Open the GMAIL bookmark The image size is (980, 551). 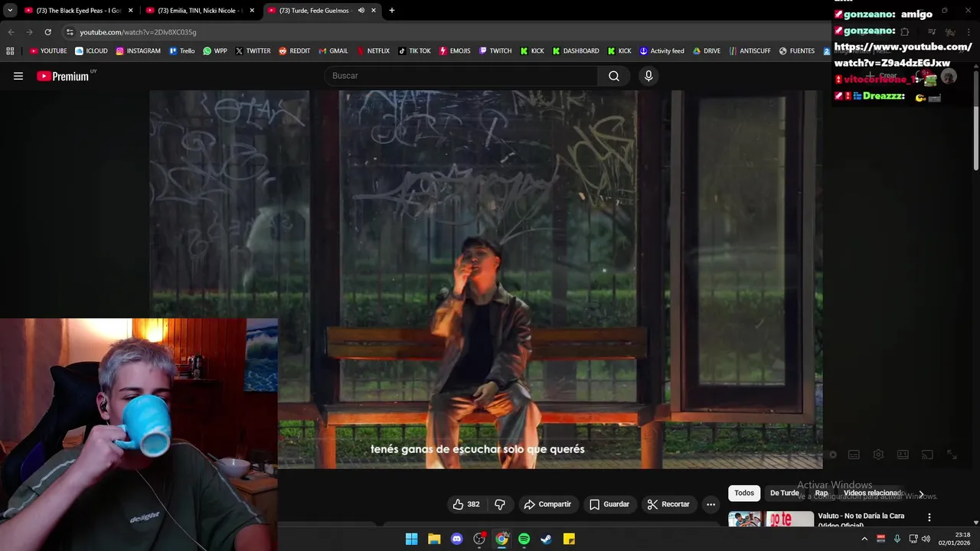[x=333, y=51]
